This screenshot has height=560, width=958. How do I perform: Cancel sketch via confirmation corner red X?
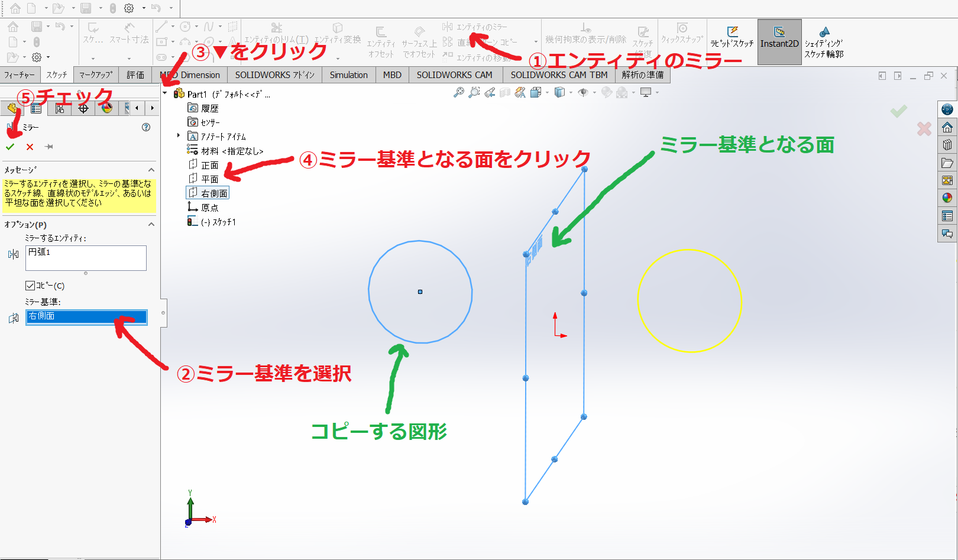(x=924, y=128)
